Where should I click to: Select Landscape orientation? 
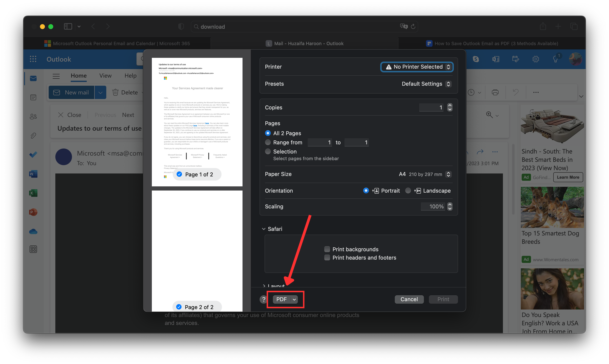click(408, 191)
